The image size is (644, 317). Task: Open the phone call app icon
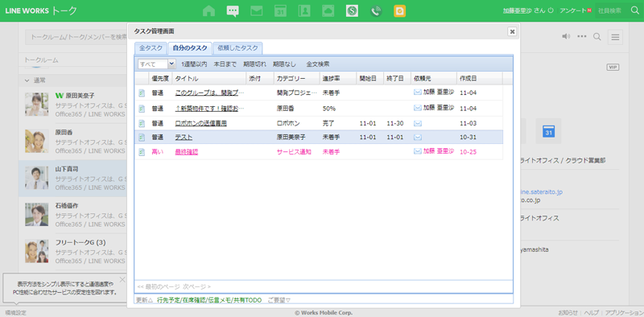coord(376,11)
